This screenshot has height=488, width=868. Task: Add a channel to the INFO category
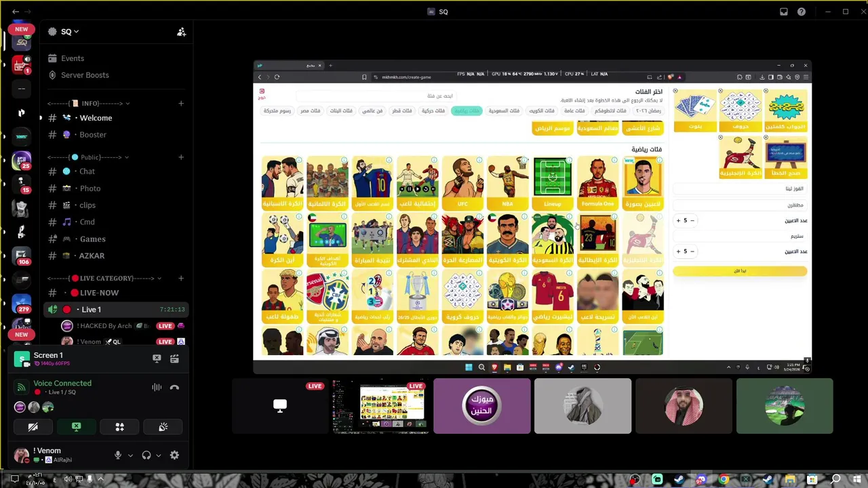181,104
